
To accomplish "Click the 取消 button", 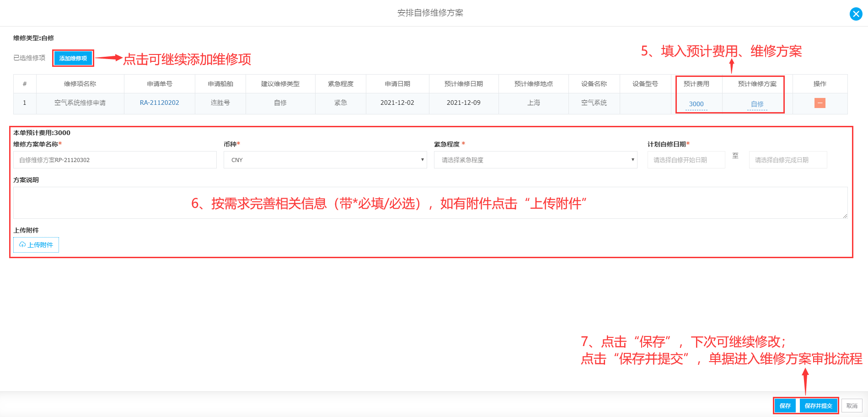I will tap(852, 406).
